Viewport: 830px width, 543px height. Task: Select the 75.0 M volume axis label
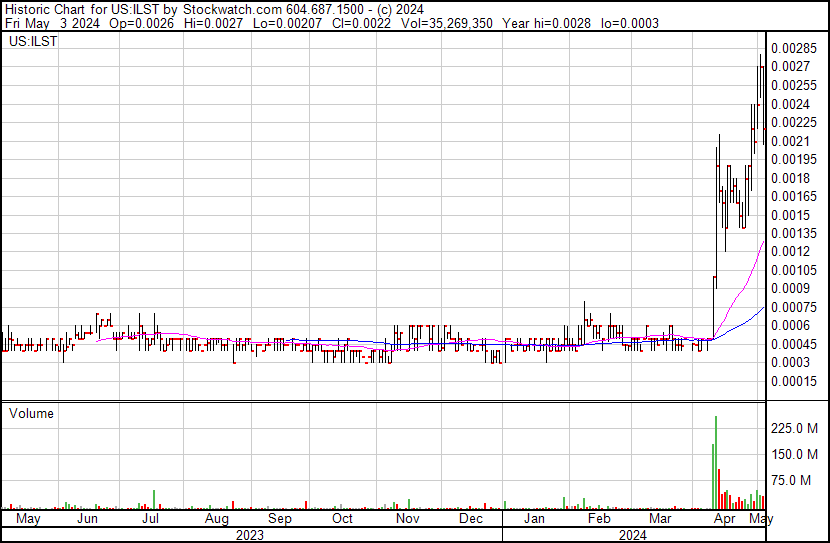[791, 481]
